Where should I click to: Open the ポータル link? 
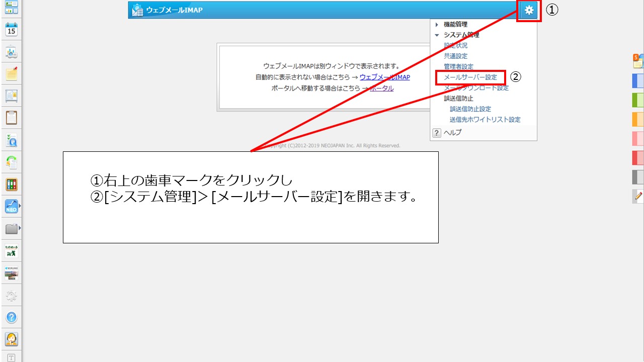383,87
